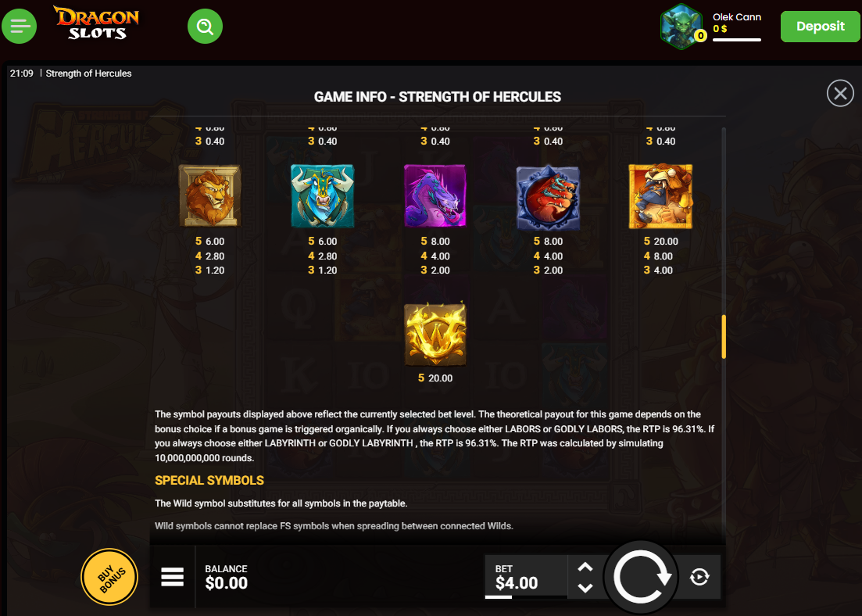Click the Hercules top-paying symbol
The image size is (862, 616).
[661, 195]
